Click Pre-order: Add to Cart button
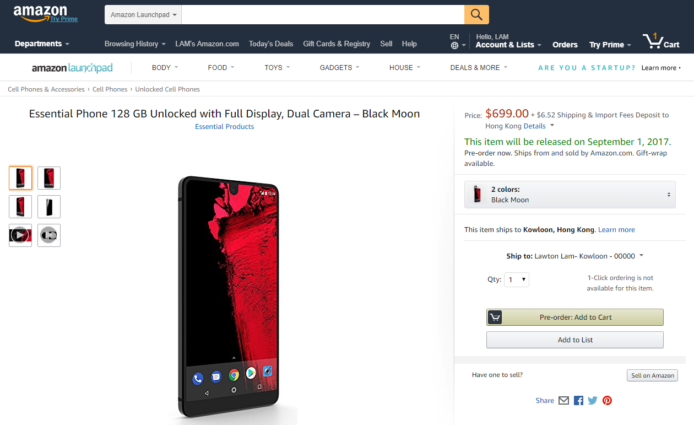 pos(575,317)
